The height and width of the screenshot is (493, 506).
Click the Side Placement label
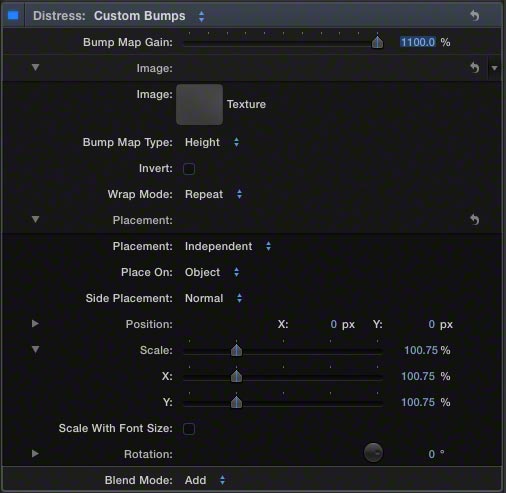tap(129, 298)
